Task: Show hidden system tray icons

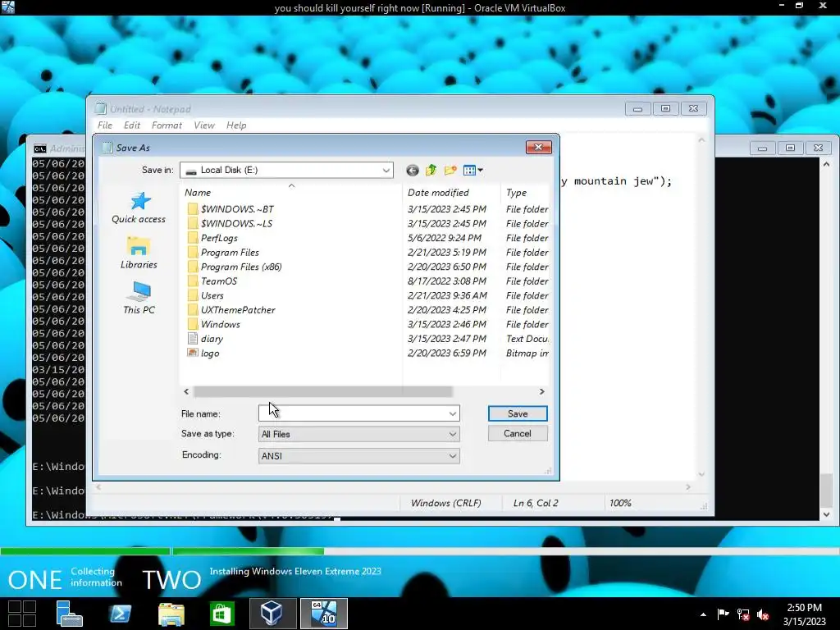Action: pos(703,615)
